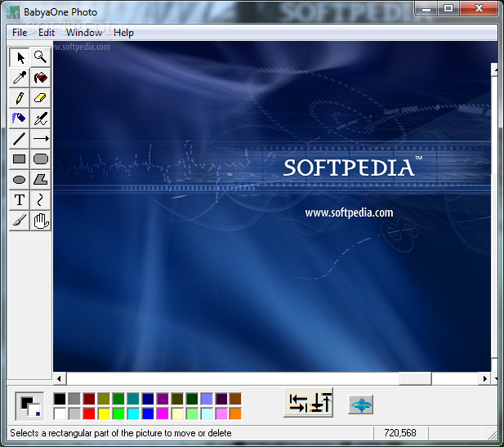Open the File menu
The image size is (504, 447).
click(x=20, y=33)
